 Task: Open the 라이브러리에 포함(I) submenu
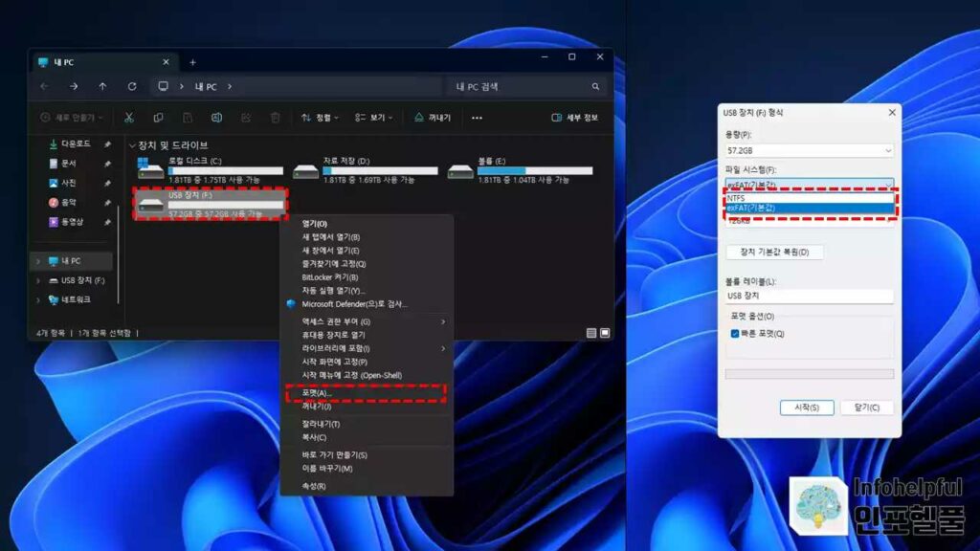[x=367, y=348]
